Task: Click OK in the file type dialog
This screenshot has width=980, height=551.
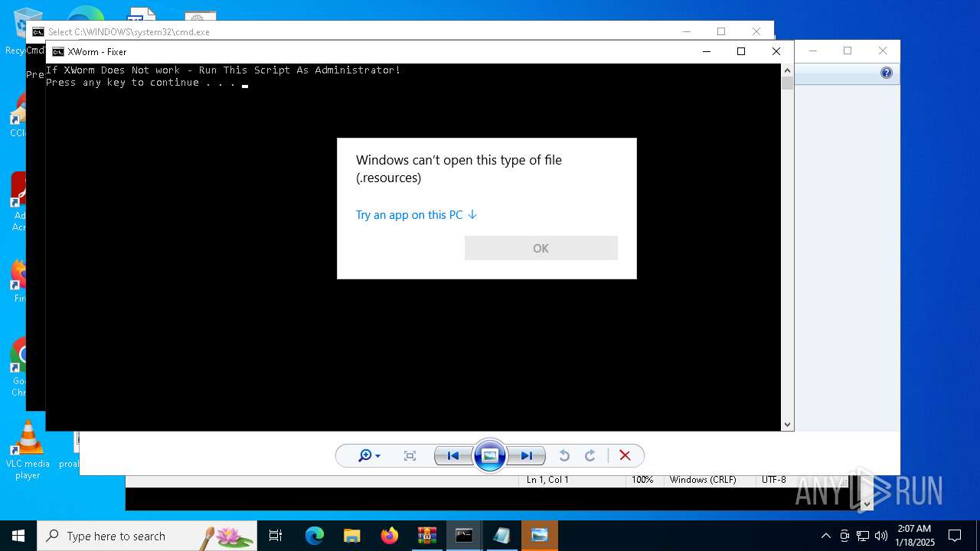Action: click(541, 248)
